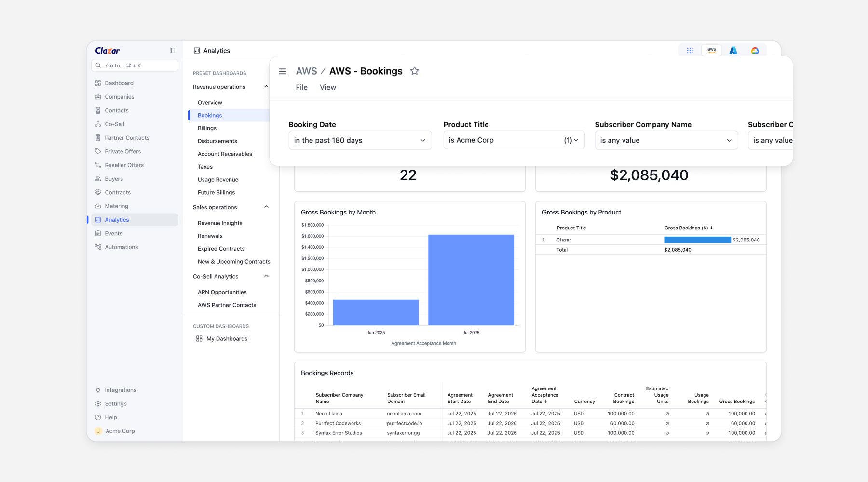Open the Overview preset dashboard
Image resolution: width=868 pixels, height=482 pixels.
tap(210, 103)
